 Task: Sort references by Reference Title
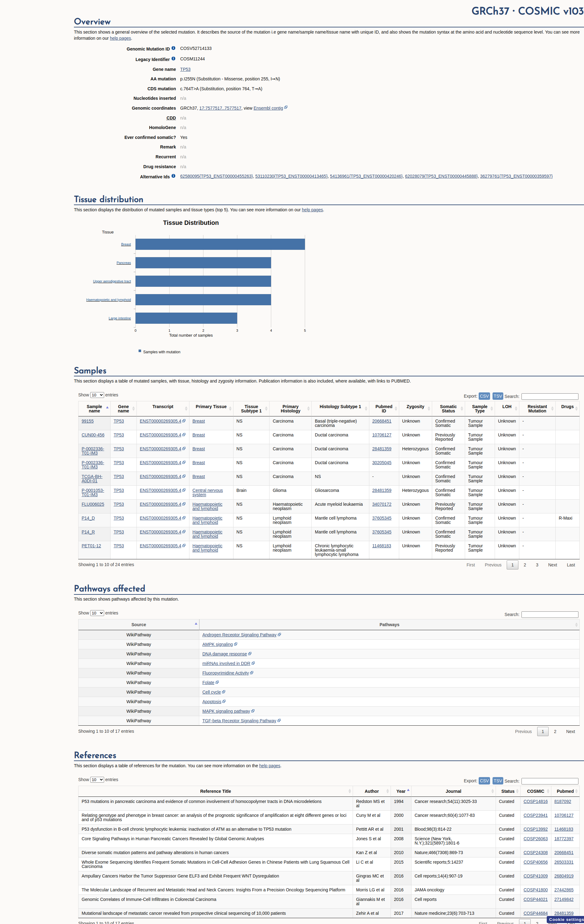[216, 791]
